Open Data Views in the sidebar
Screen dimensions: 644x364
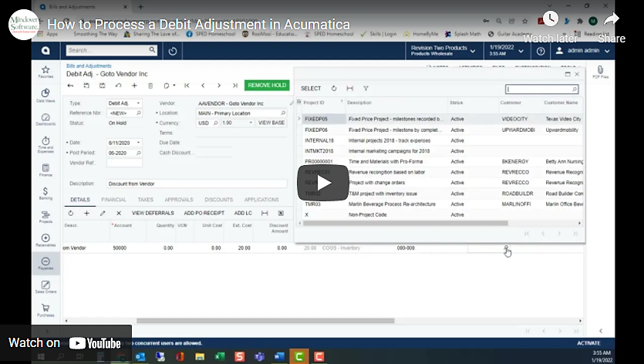click(46, 96)
